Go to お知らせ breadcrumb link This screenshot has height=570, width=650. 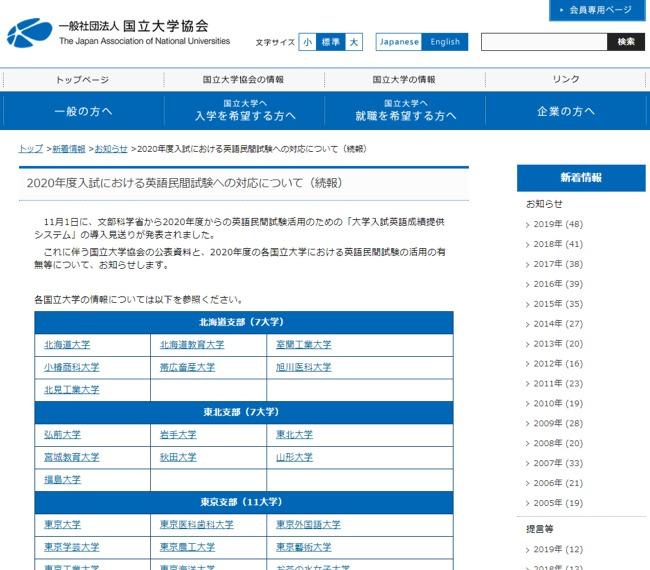pos(111,149)
